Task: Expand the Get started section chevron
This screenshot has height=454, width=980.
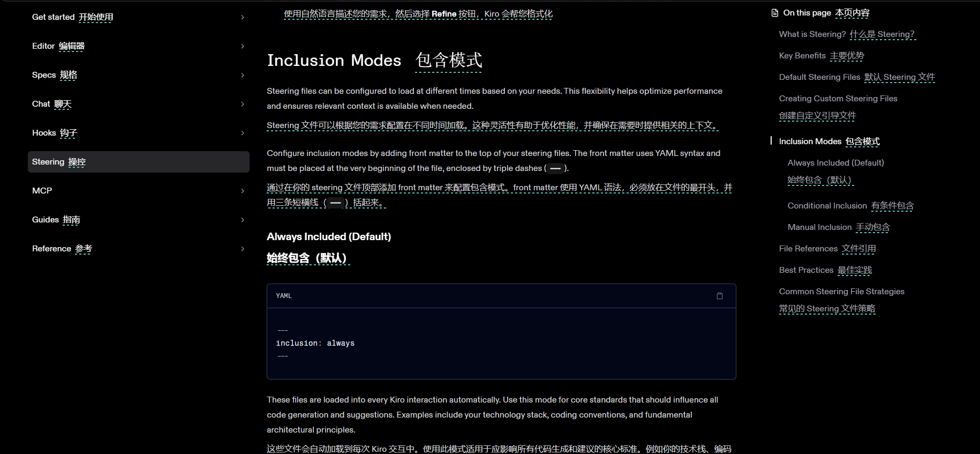Action: [x=243, y=17]
